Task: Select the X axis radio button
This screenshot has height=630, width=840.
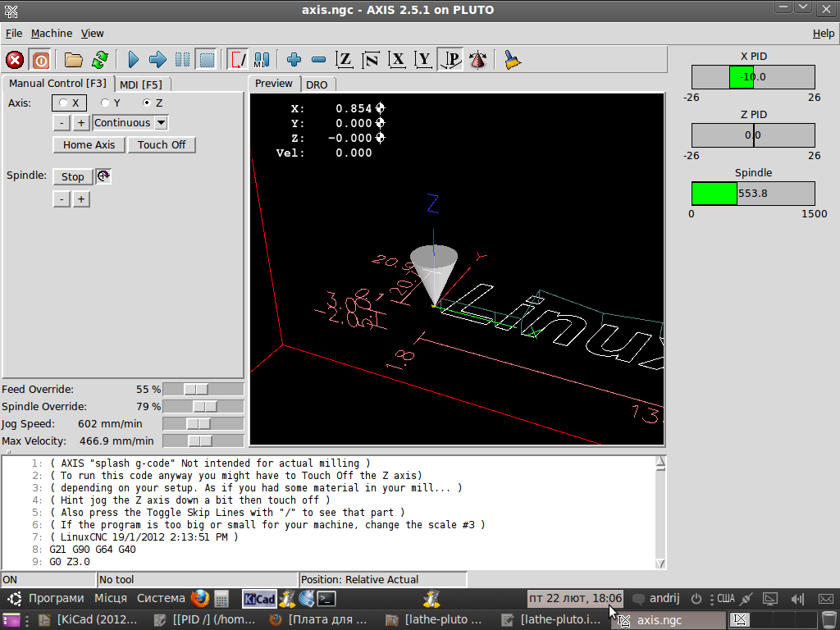Action: point(64,103)
